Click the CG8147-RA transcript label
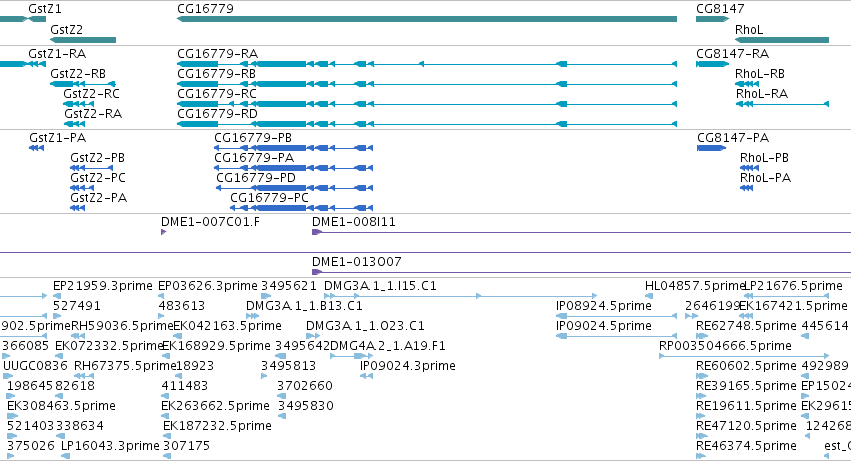The image size is (851, 461). click(x=733, y=54)
